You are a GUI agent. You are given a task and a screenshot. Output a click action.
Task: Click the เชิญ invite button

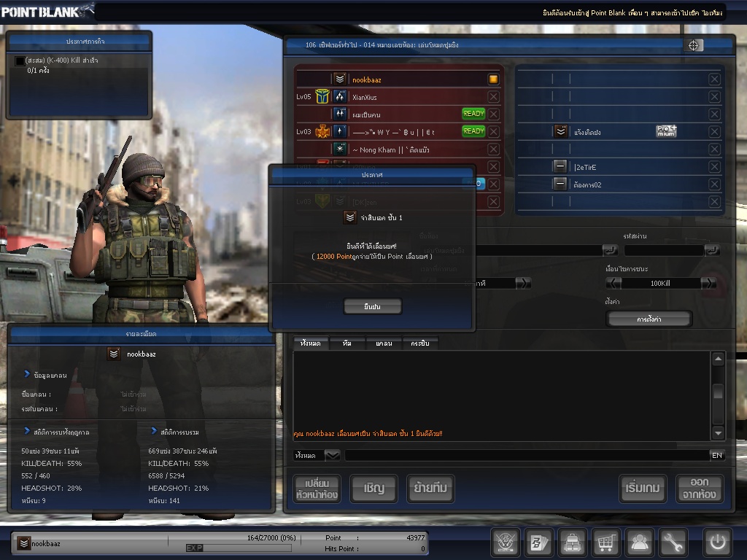(373, 489)
